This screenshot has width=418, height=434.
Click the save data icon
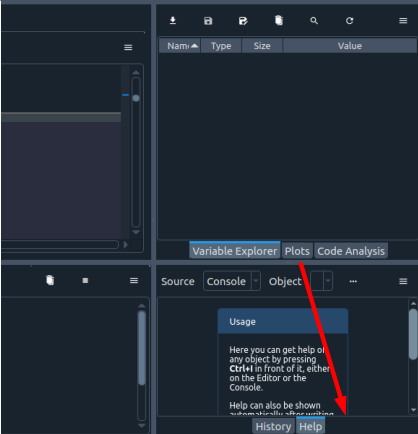pos(208,21)
